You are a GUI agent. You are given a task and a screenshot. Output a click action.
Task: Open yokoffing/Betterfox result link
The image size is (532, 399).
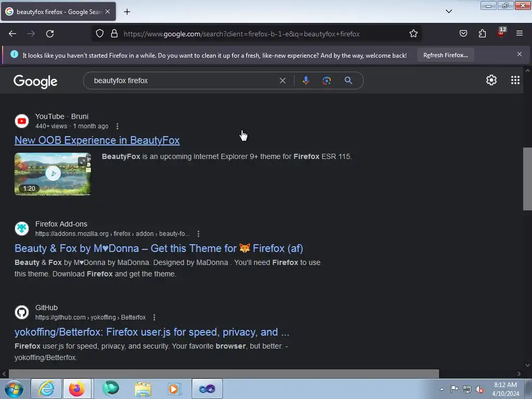click(x=152, y=332)
